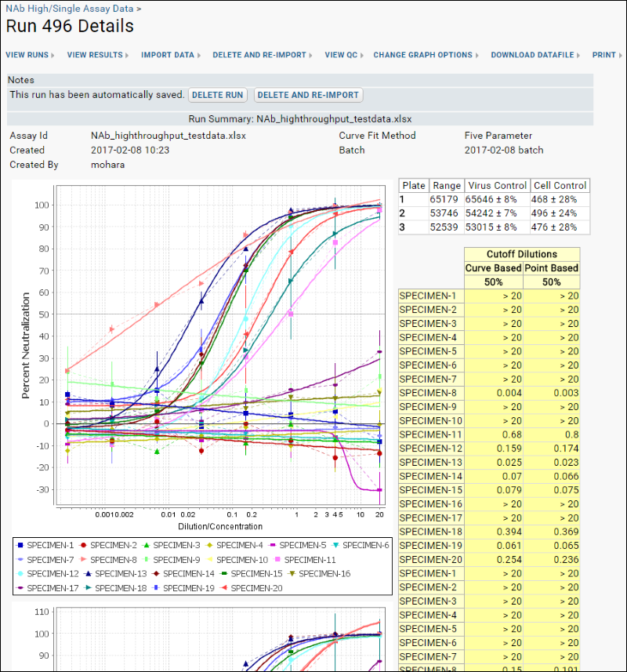
Task: Click the SPECIMEN-16 olive triangle legend marker
Action: (x=292, y=574)
